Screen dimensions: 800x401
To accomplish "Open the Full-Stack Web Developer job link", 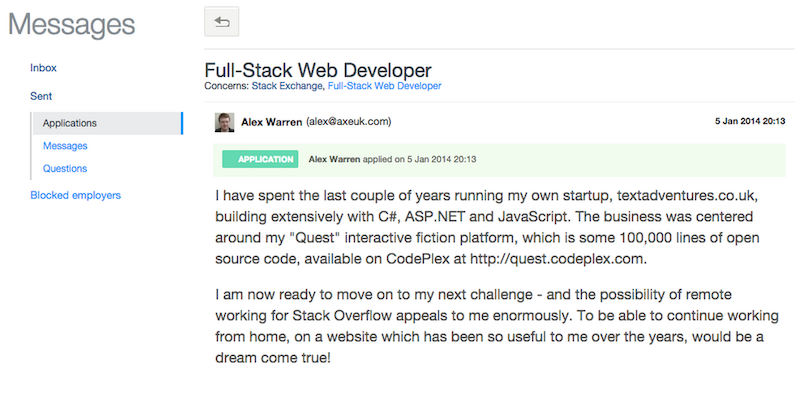I will pyautogui.click(x=384, y=86).
